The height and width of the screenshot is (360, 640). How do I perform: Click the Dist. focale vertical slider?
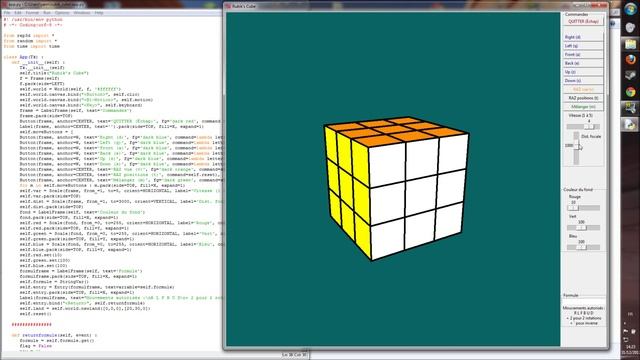click(x=576, y=148)
